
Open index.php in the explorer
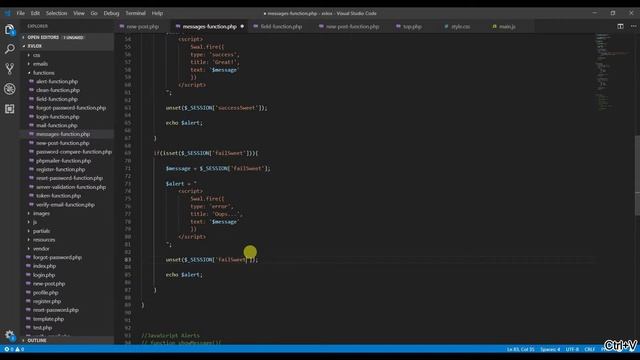(67, 266)
